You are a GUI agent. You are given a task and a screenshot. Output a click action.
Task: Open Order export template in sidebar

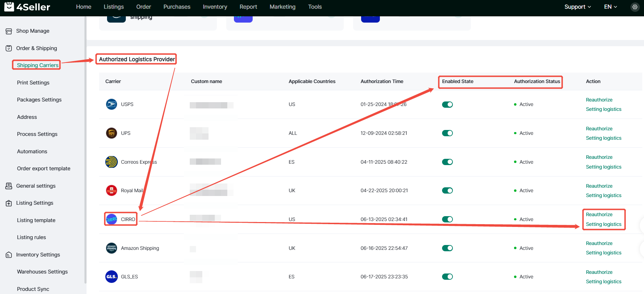(43, 169)
